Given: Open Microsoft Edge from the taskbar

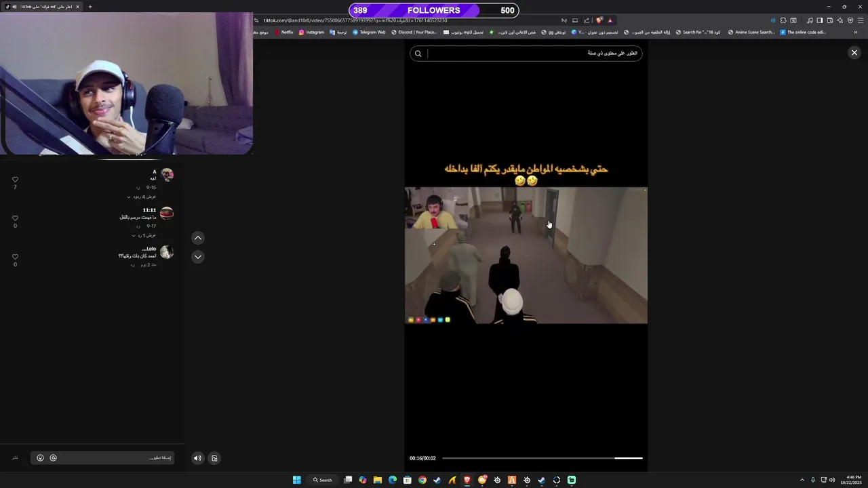Looking at the screenshot, I should click(x=393, y=480).
